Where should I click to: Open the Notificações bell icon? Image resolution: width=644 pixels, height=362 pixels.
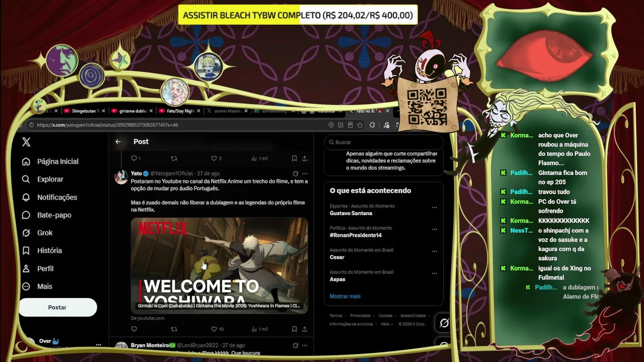[x=26, y=197]
